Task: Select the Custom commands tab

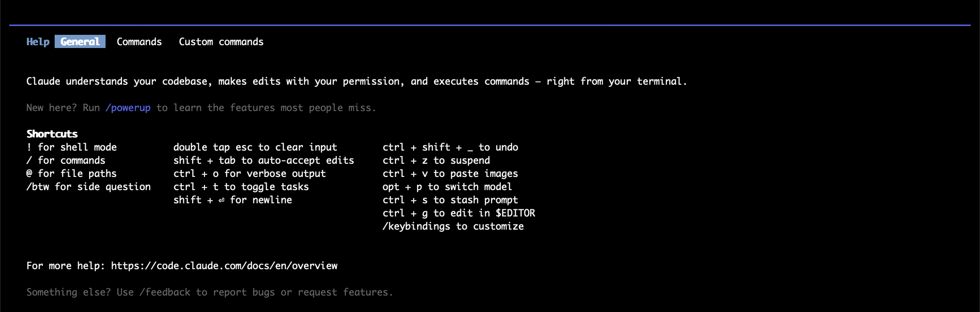Action: click(x=221, y=41)
